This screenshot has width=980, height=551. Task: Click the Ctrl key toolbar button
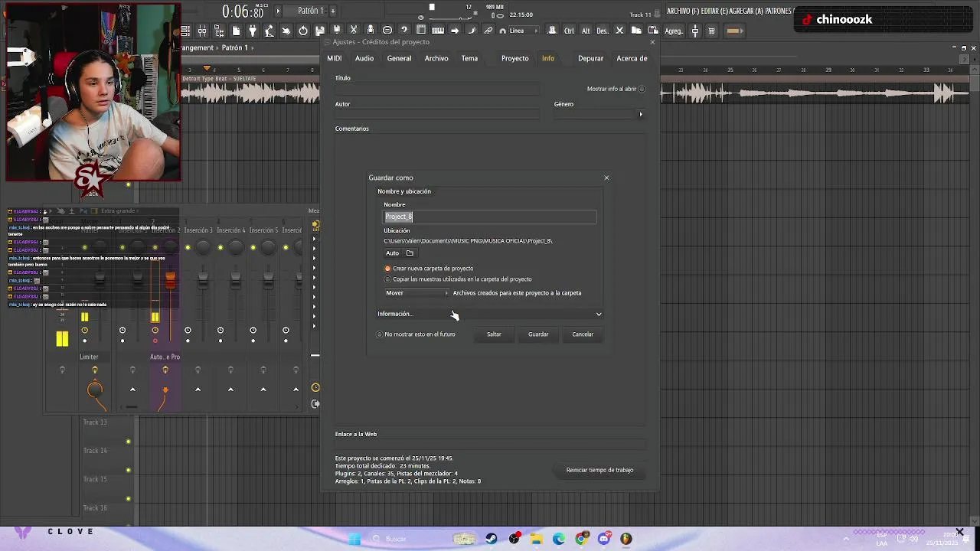click(569, 31)
